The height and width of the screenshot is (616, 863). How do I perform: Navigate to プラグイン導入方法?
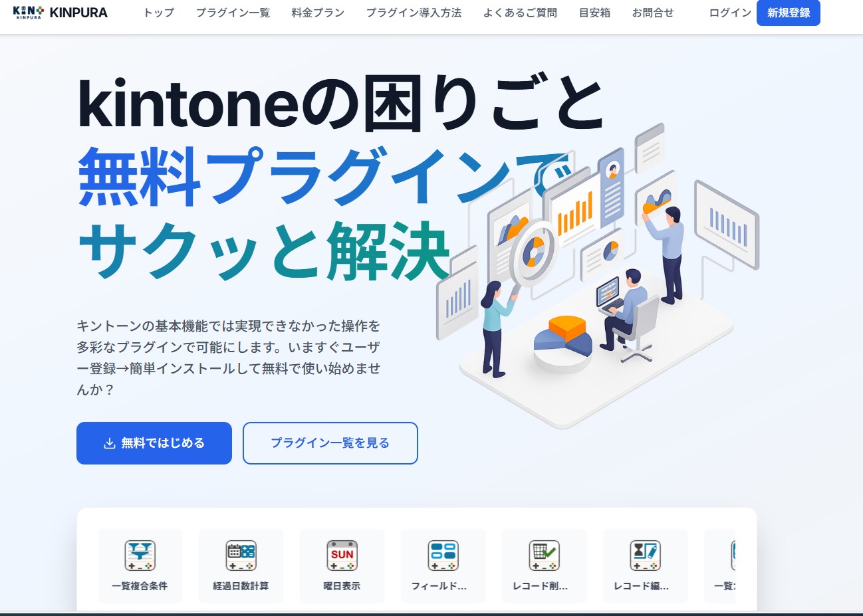click(x=414, y=13)
